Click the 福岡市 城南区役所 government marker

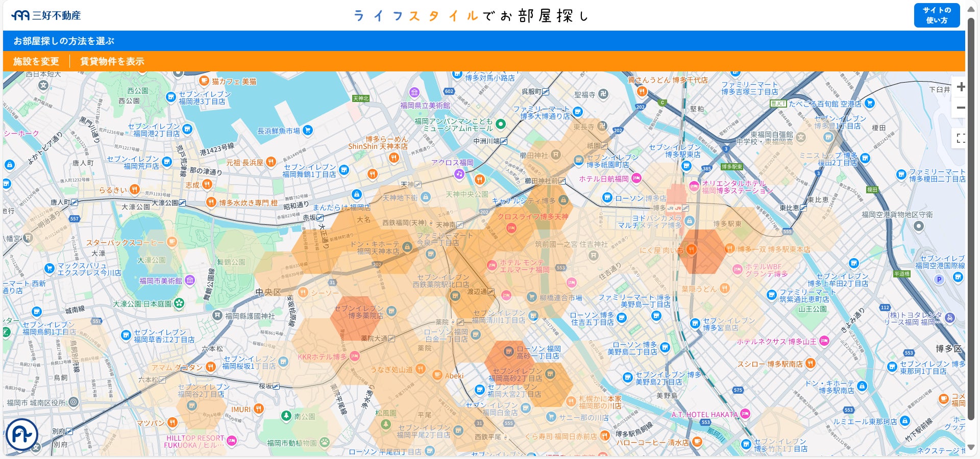[74, 402]
